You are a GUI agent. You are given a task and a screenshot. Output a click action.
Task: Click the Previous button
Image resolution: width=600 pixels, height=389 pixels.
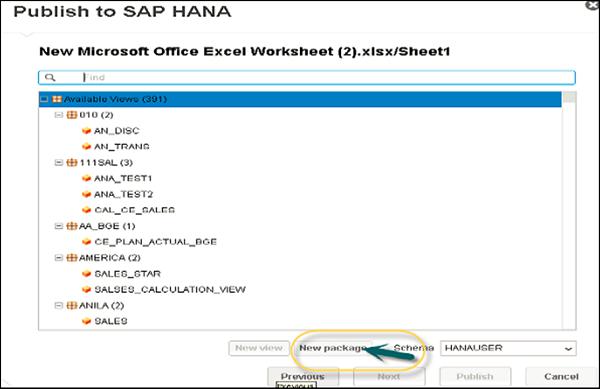[x=303, y=376]
